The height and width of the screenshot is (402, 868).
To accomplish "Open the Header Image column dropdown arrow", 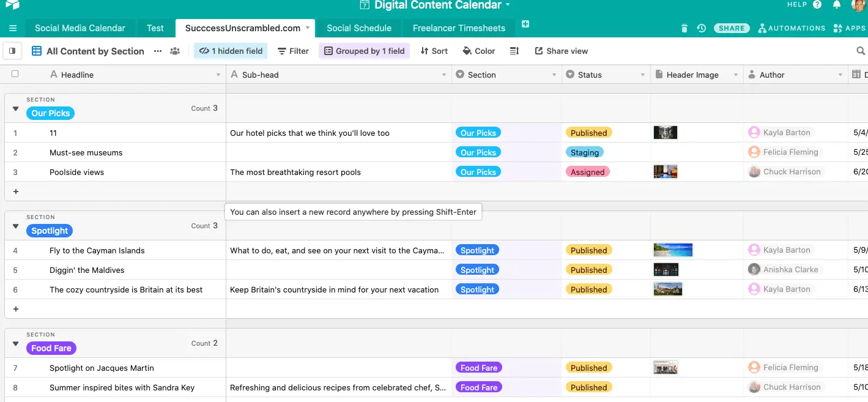I will (735, 75).
